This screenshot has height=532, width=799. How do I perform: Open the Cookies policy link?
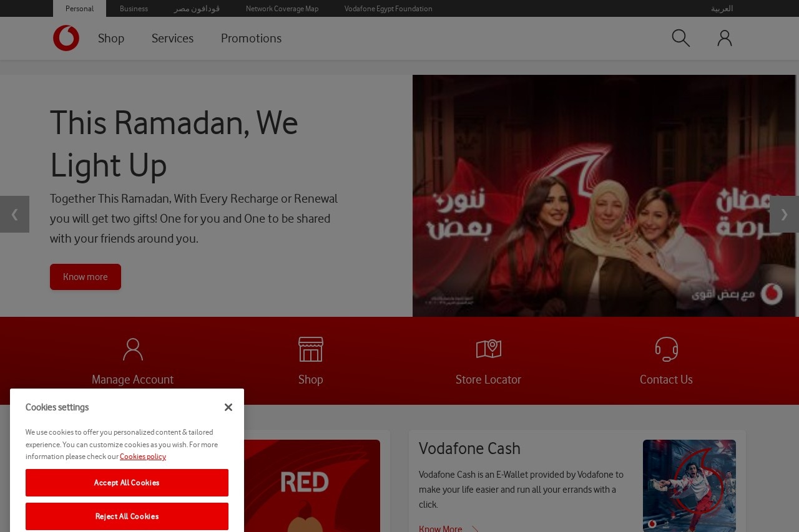[x=143, y=457]
